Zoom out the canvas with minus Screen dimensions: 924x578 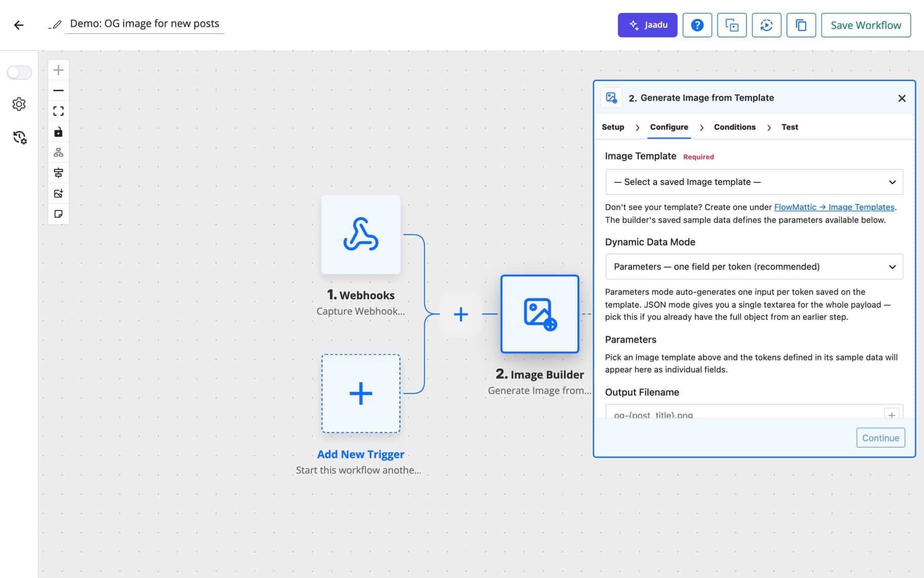click(x=59, y=90)
